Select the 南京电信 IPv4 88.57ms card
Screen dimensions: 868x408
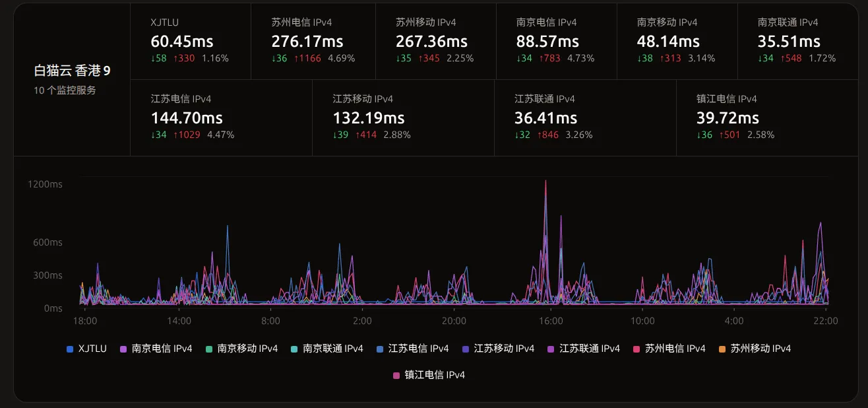(557, 41)
